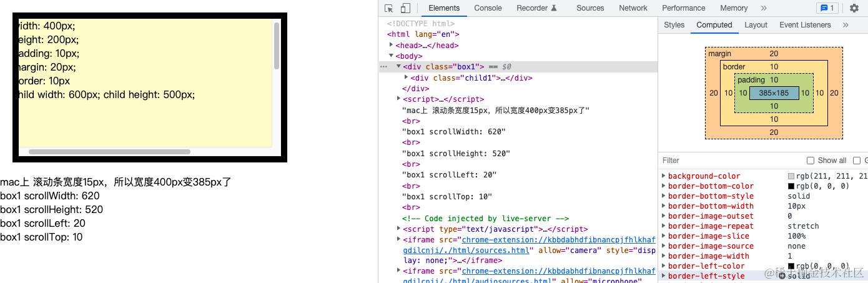Screen dimensions: 868x283
Task: Focus the computed styles Filter field
Action: click(x=731, y=161)
